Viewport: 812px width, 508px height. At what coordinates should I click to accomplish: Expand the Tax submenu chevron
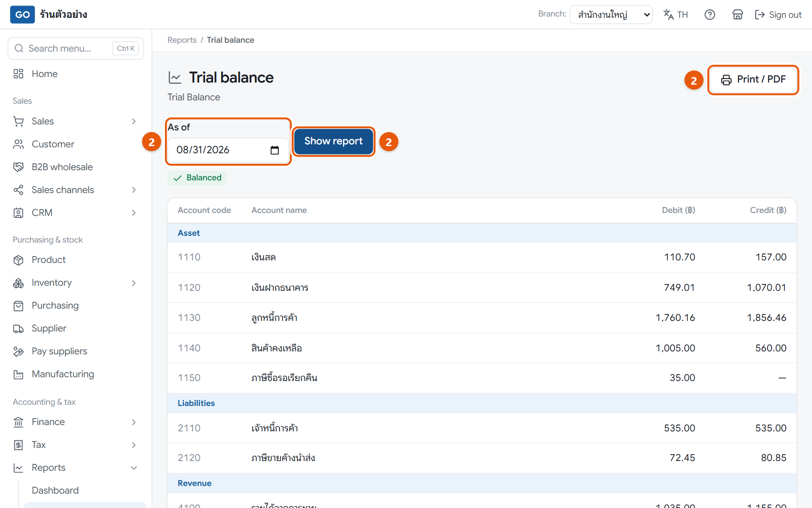134,445
